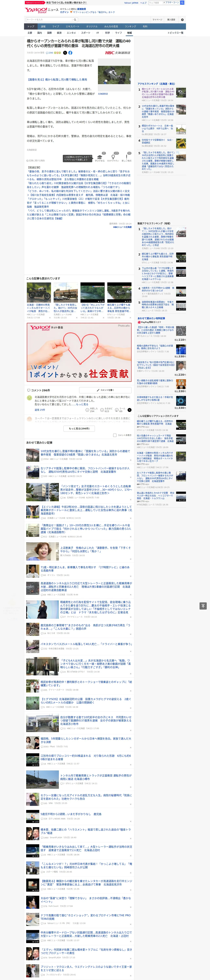Open the Yahoo! JAPAN link in top bar
210x980 pixels.
click(x=131, y=3)
